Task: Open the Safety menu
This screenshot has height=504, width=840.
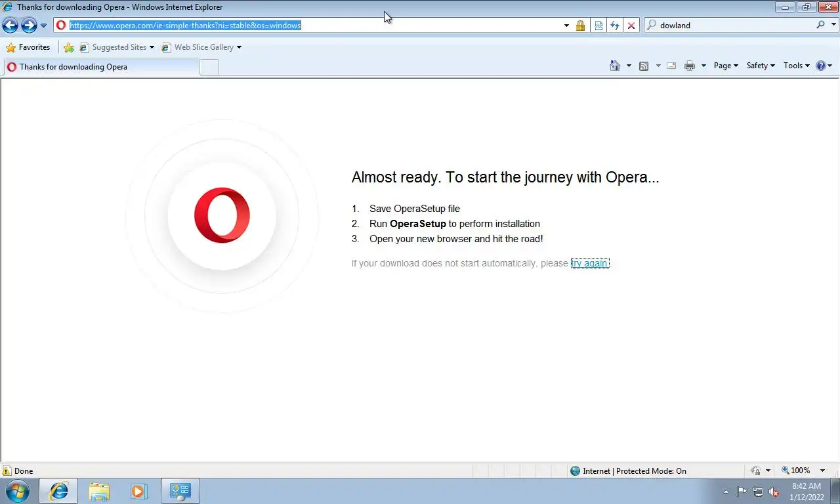Action: click(x=761, y=66)
